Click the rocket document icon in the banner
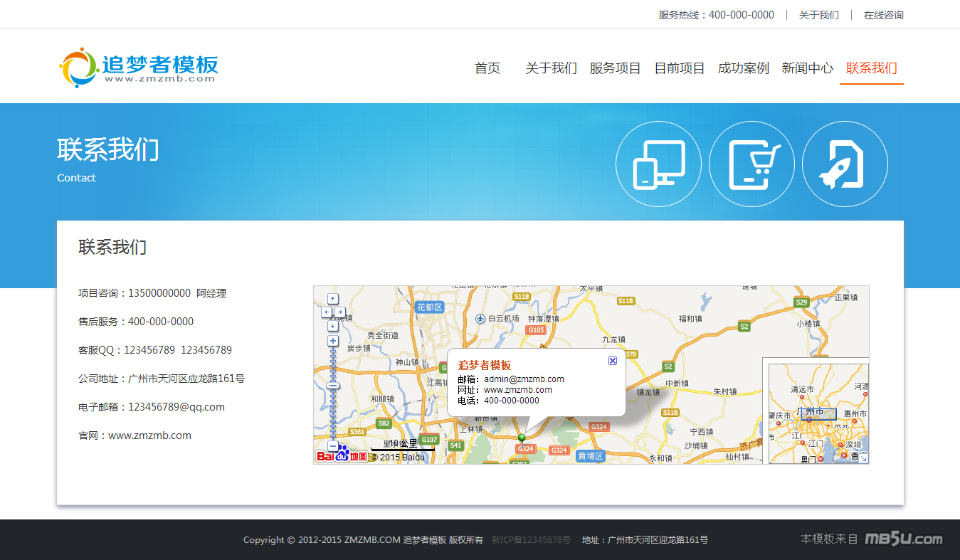 coord(845,164)
